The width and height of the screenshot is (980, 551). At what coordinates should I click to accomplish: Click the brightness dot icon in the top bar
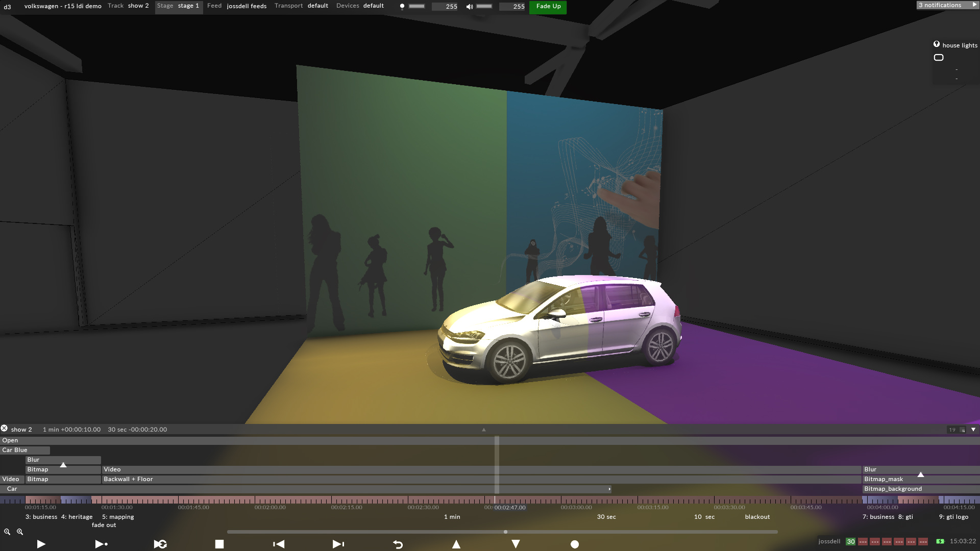click(x=402, y=6)
